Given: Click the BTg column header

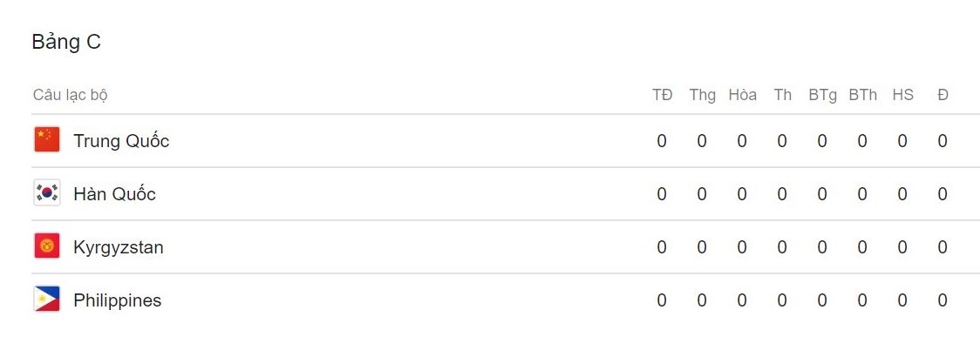Looking at the screenshot, I should [x=822, y=95].
